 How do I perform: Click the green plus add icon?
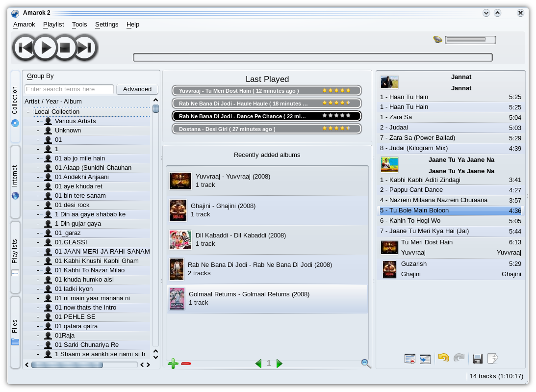tap(173, 364)
